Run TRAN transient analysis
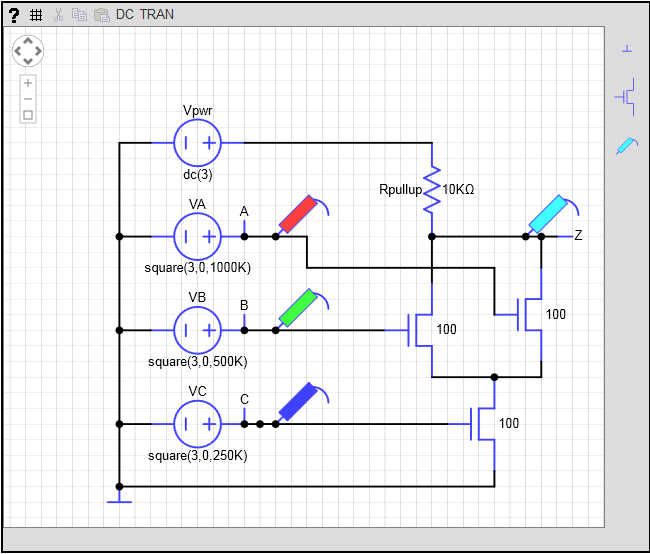This screenshot has width=650, height=554. pyautogui.click(x=157, y=15)
